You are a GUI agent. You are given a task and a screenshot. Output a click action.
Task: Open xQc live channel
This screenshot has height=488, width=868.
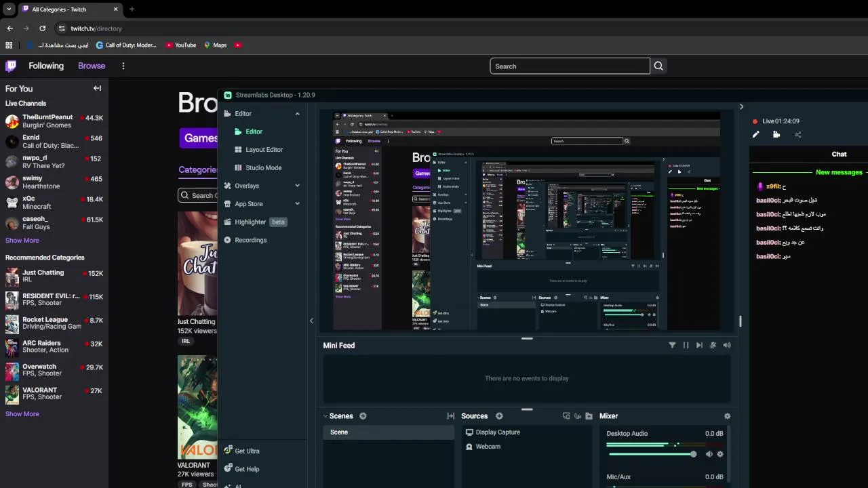(54, 203)
